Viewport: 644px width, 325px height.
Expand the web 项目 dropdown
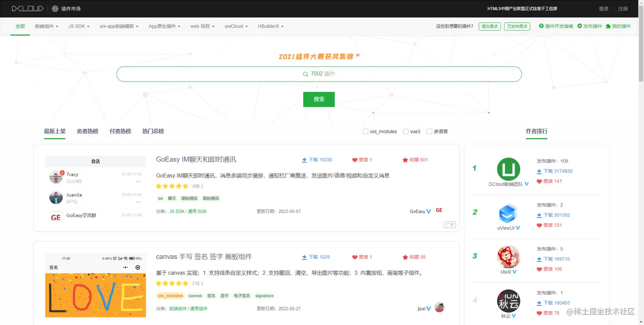coord(202,26)
